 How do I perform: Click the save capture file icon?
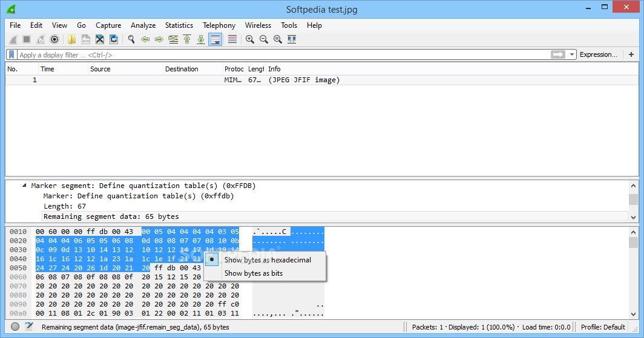click(x=86, y=39)
